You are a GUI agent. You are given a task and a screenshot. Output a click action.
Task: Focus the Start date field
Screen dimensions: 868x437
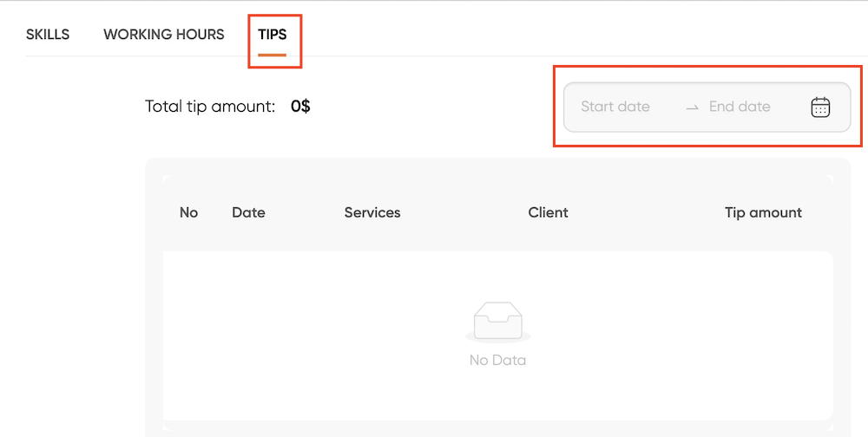tap(615, 106)
